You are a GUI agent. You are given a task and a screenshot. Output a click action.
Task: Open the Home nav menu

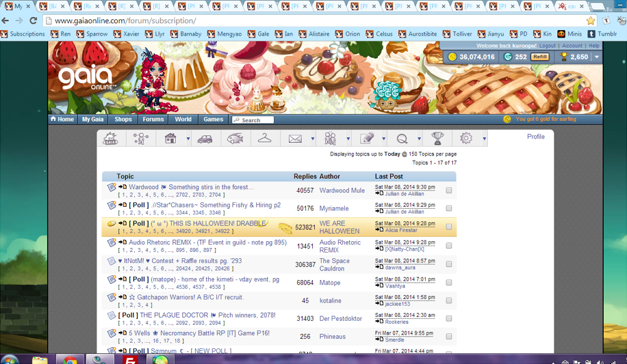(x=62, y=119)
